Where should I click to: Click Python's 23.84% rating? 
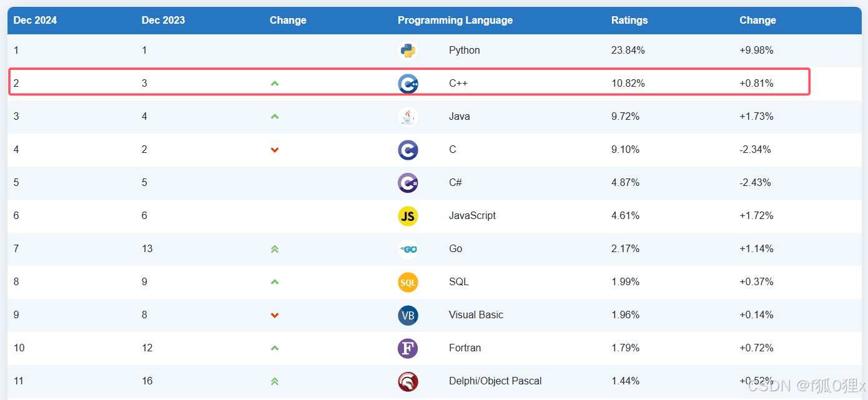click(x=628, y=50)
